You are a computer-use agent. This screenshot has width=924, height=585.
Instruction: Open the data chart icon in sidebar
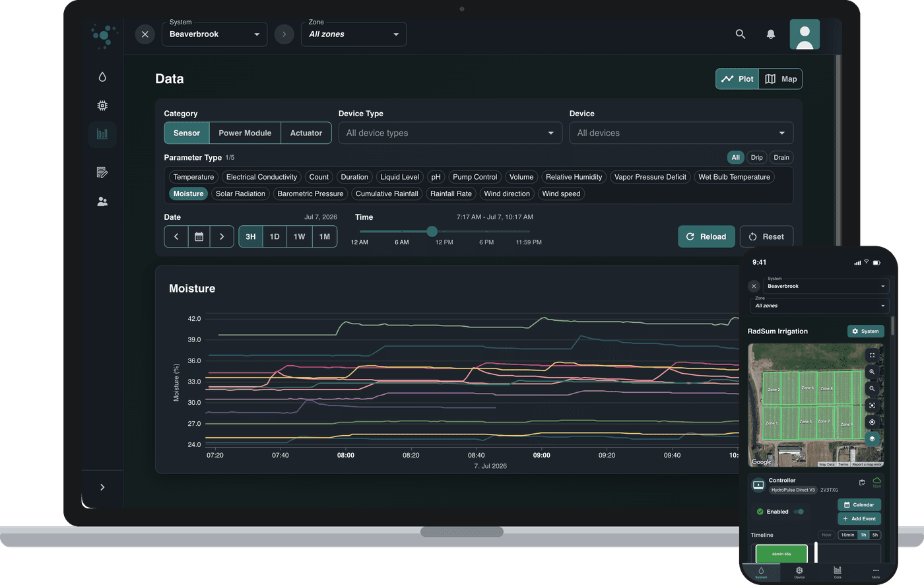click(102, 134)
